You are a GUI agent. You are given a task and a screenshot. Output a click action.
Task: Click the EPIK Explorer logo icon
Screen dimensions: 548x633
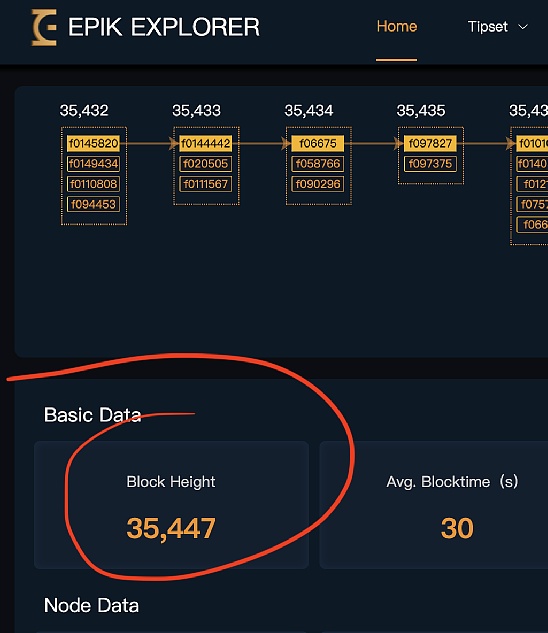pyautogui.click(x=44, y=27)
